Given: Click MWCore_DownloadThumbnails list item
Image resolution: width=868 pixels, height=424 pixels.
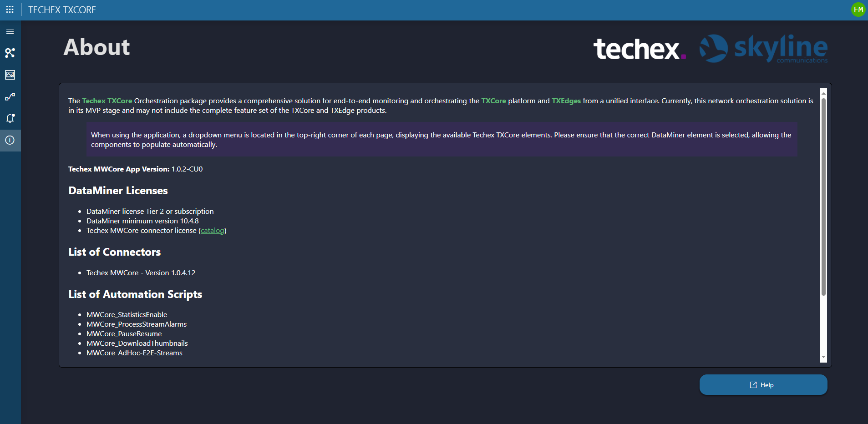Looking at the screenshot, I should 137,343.
